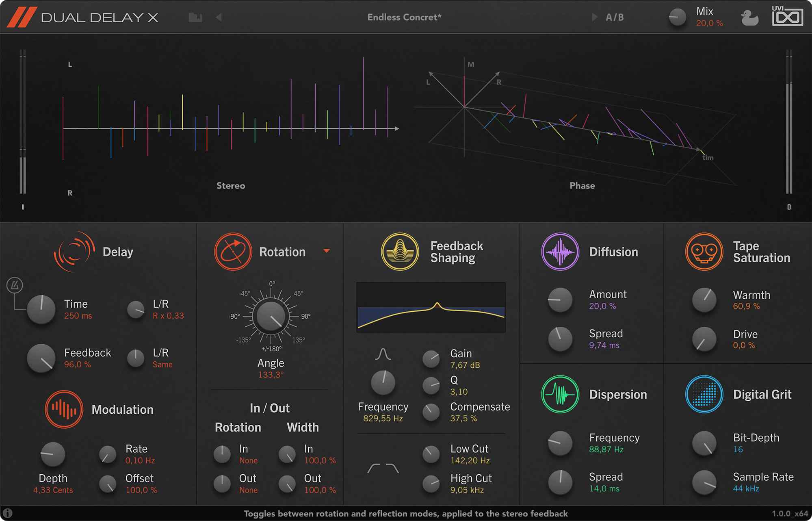Click the version text 1.0.0_x64
This screenshot has width=812, height=521.
click(x=789, y=514)
